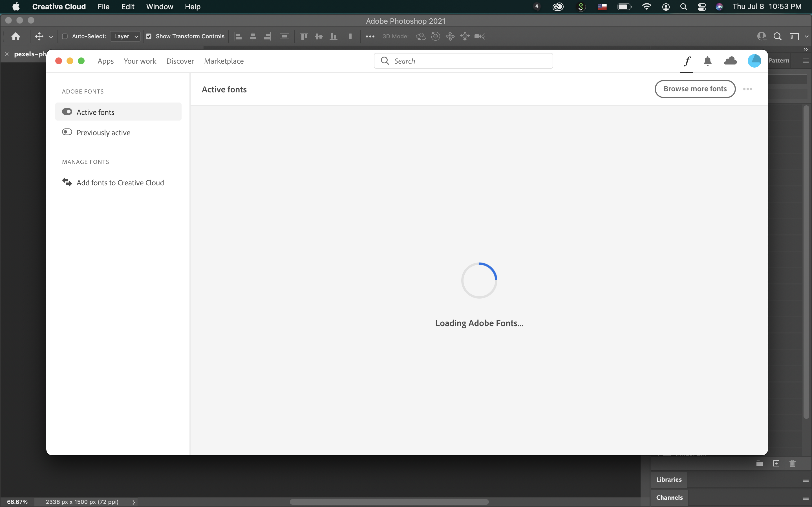Select the Discover tab

[180, 61]
